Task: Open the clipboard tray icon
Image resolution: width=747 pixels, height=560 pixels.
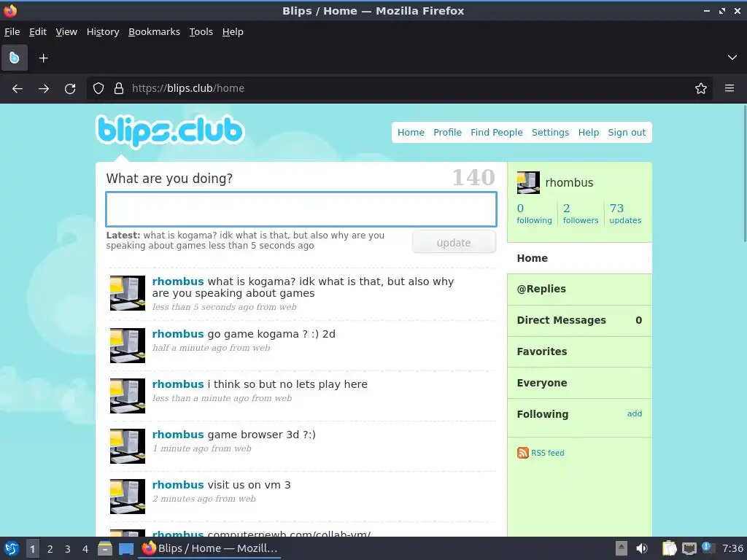Action: tap(670, 548)
